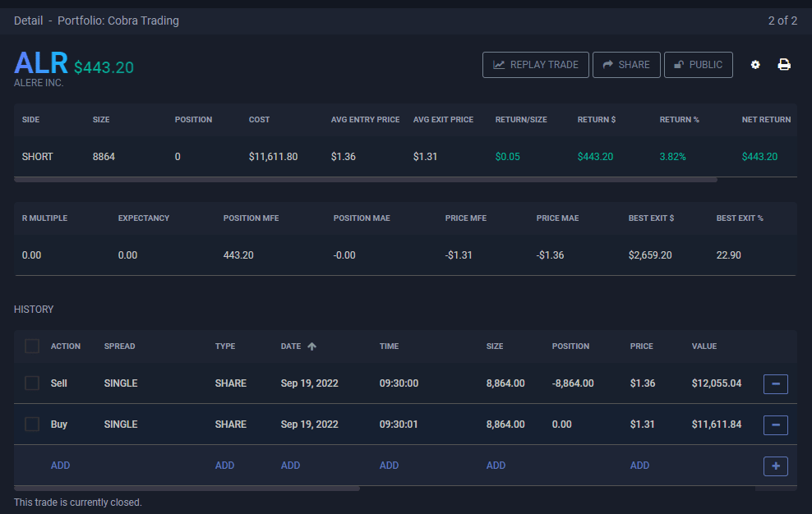Click the print icon

784,65
